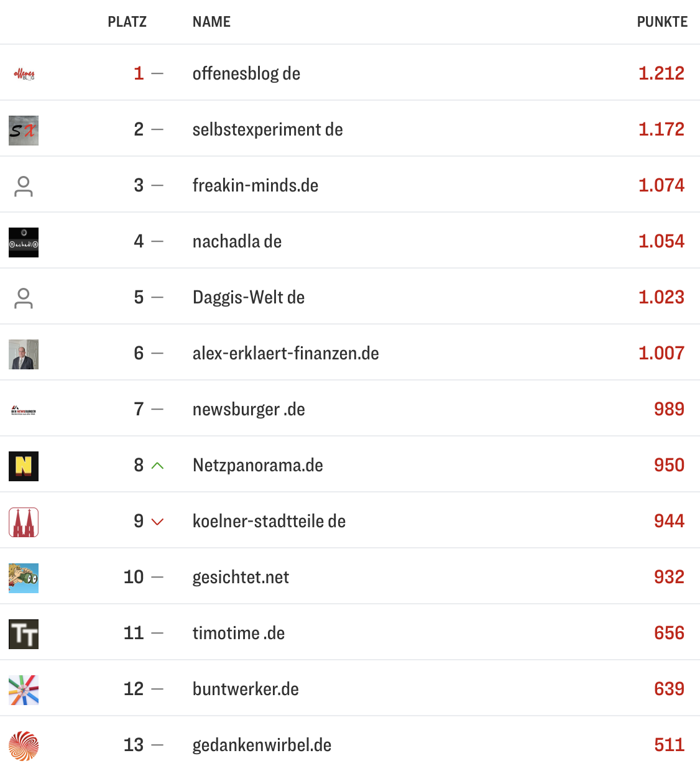Screen dimensions: 700x771
Task: Click the portrait photo for alex-erklaert-finanzen.de
Action: point(24,354)
